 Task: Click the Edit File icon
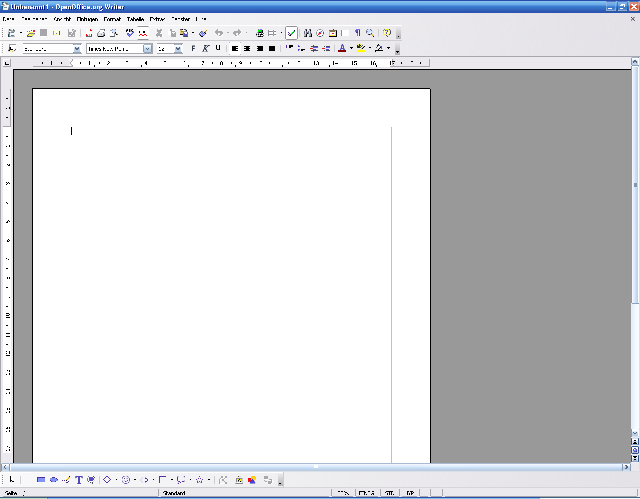(71, 33)
